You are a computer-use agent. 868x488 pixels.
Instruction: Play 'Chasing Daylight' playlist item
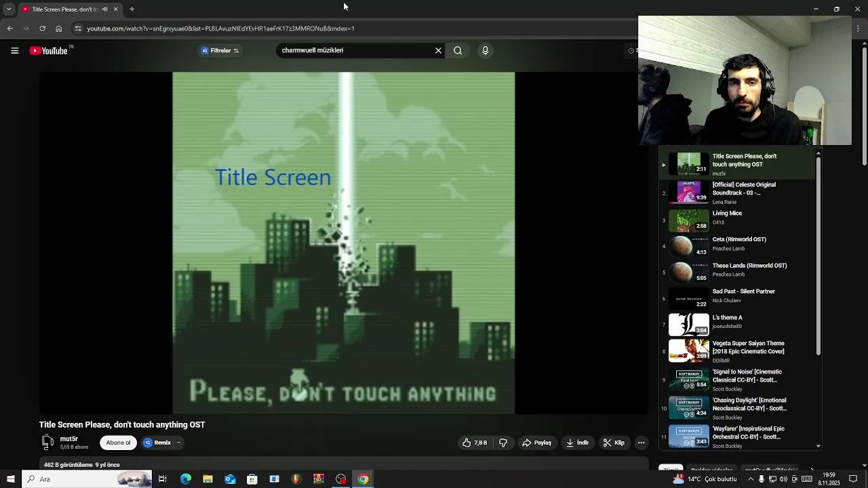738,408
